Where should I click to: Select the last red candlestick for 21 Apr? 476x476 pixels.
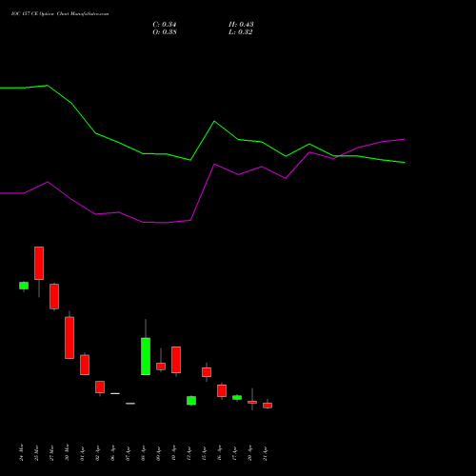pyautogui.click(x=268, y=406)
